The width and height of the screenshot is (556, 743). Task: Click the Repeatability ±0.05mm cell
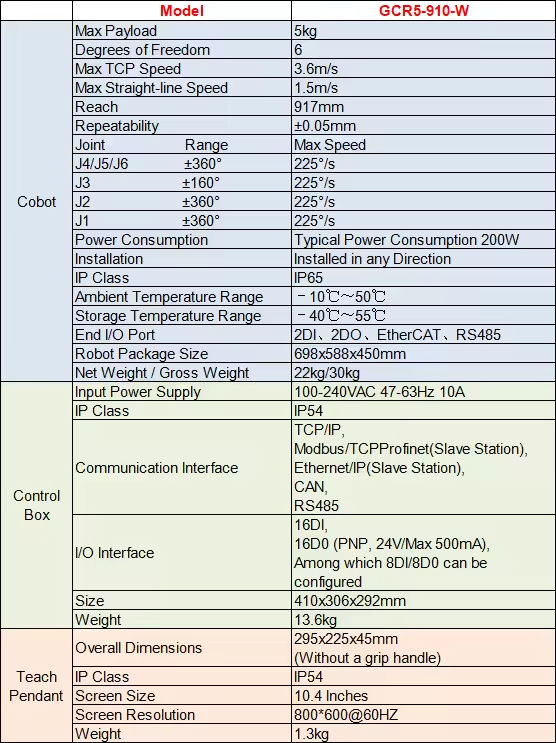click(423, 126)
